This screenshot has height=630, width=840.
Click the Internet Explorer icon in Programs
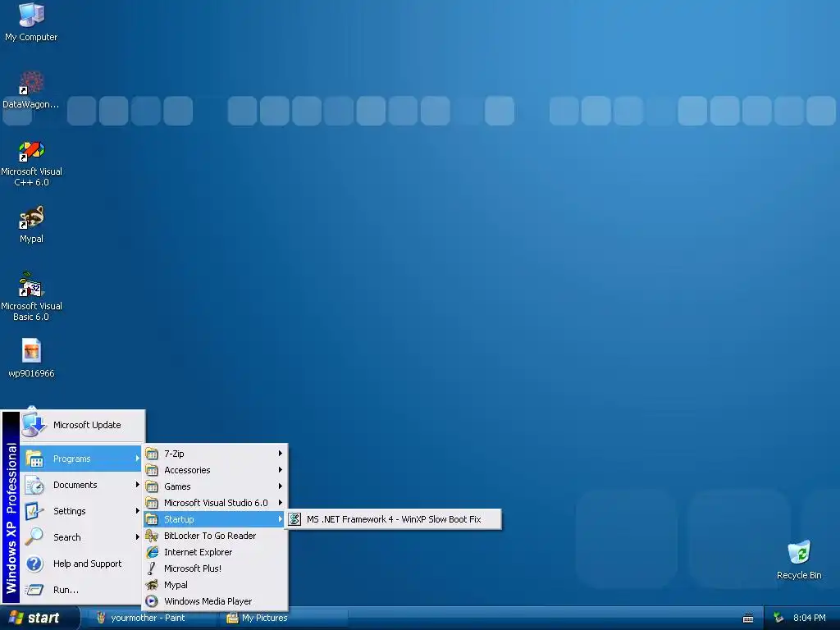point(152,552)
